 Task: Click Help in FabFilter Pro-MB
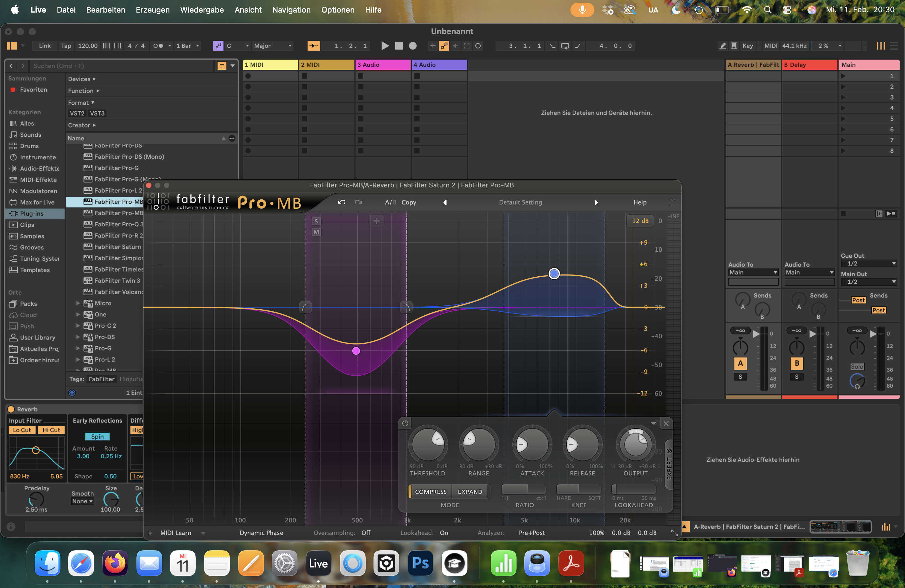[x=640, y=202]
